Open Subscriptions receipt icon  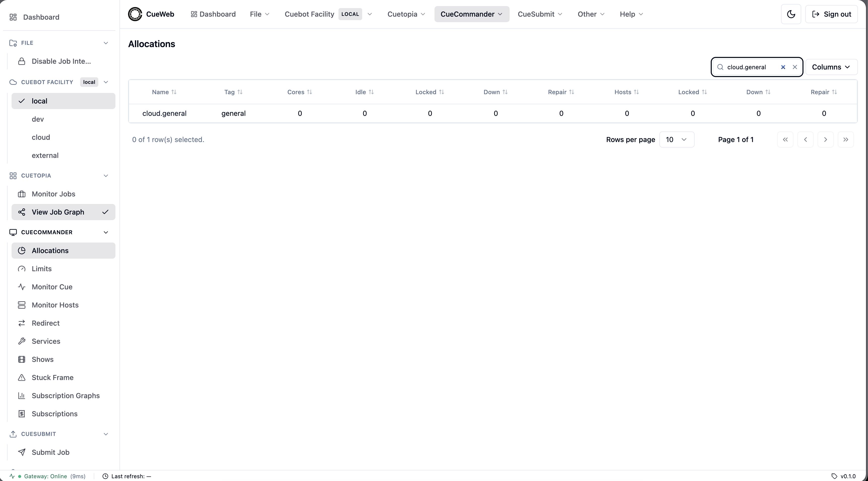coord(22,414)
